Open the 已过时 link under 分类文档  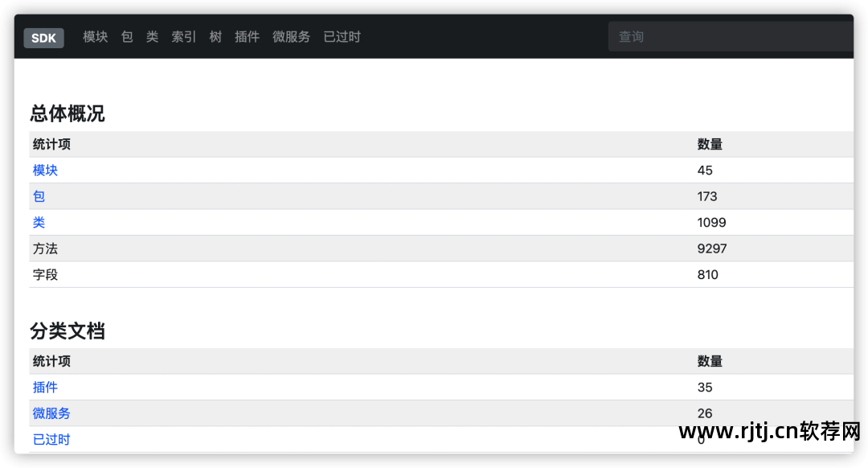coord(51,439)
